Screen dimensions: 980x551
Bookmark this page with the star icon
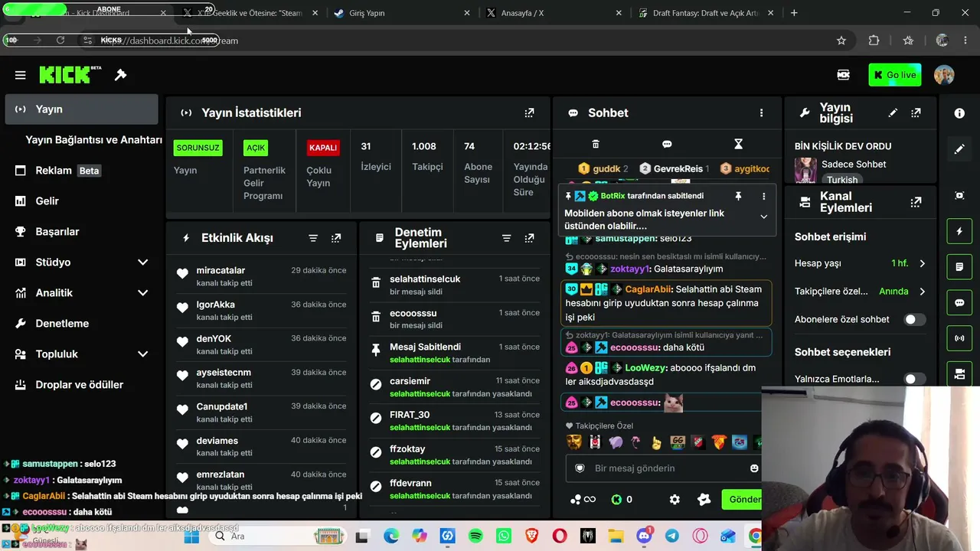pos(841,41)
